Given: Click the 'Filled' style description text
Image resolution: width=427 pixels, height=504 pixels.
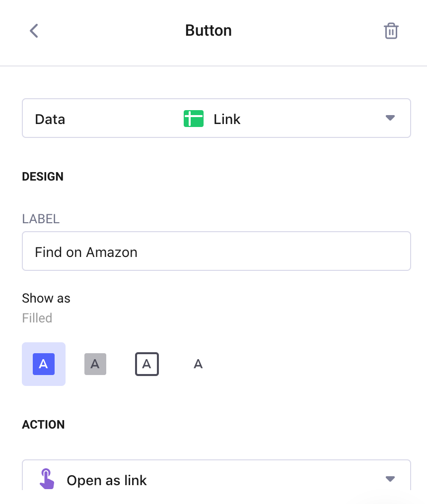Looking at the screenshot, I should [37, 318].
